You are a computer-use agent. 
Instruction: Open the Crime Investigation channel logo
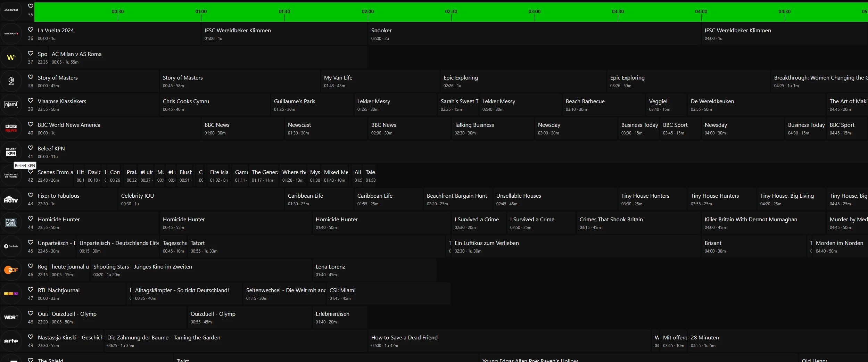click(11, 223)
